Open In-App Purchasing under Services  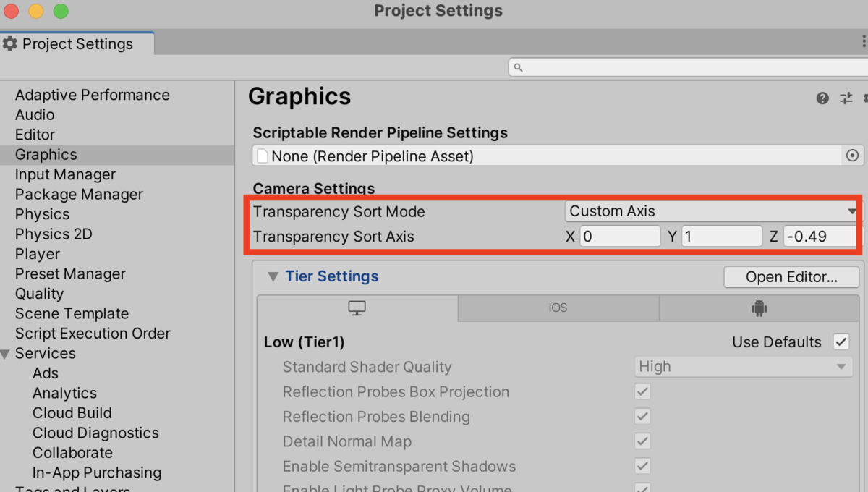(97, 472)
